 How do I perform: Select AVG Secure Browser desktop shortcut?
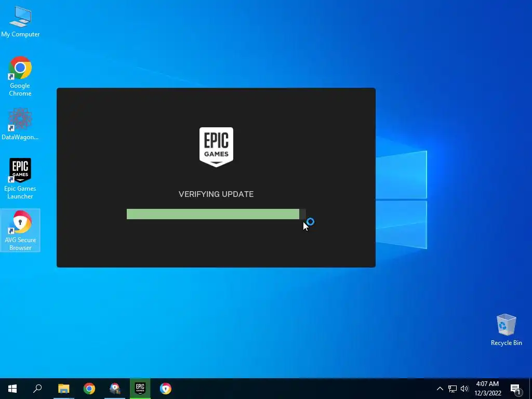pyautogui.click(x=20, y=230)
